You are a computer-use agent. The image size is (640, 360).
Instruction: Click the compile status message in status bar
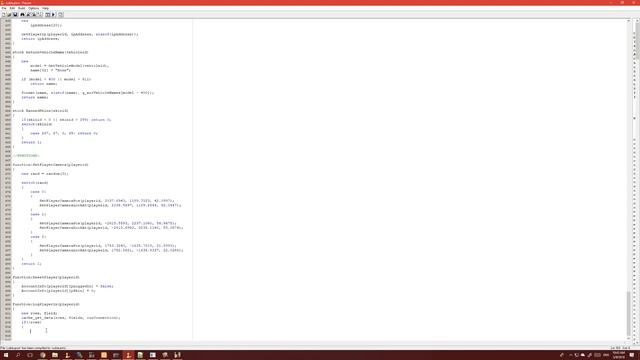(33, 348)
